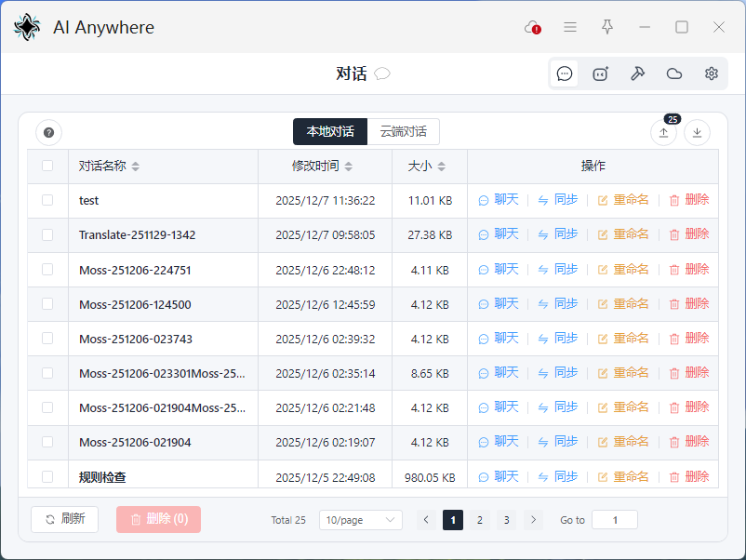Select the 本地对话 tab
Screen dimensions: 746x560
coord(330,132)
